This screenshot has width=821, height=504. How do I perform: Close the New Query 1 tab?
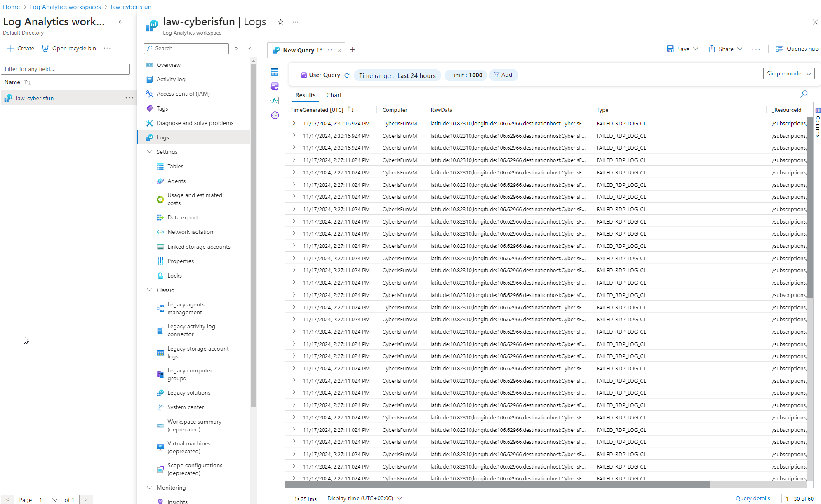click(x=339, y=50)
